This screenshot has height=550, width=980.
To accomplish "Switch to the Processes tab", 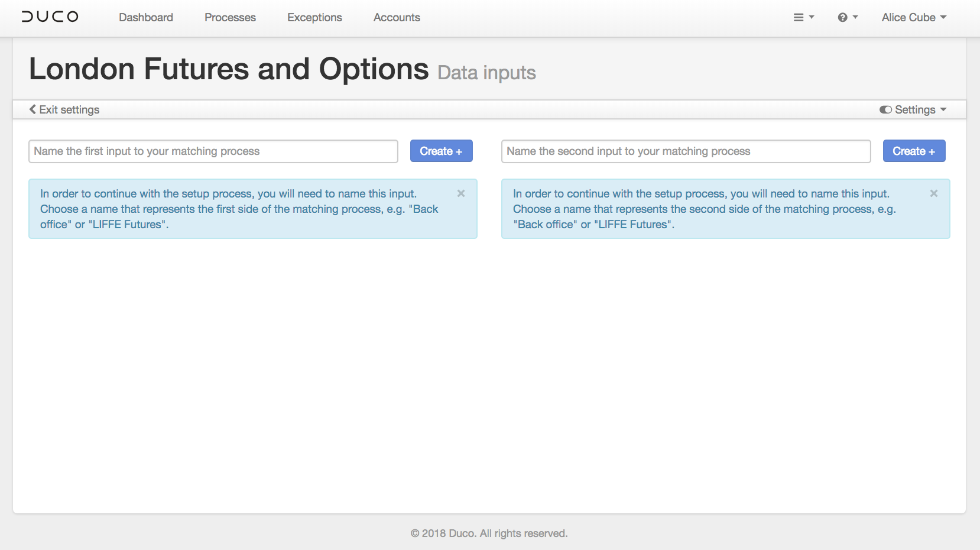I will [x=230, y=17].
